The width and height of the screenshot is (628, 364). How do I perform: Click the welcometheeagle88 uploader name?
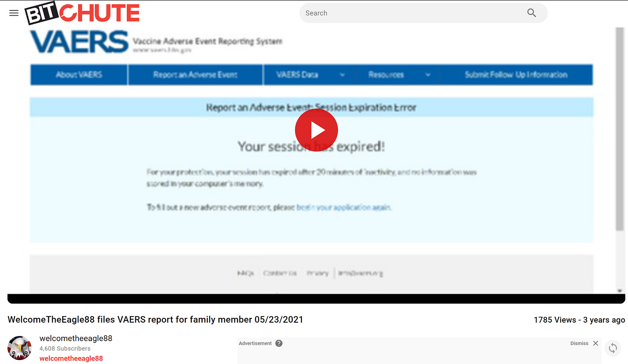click(x=76, y=338)
